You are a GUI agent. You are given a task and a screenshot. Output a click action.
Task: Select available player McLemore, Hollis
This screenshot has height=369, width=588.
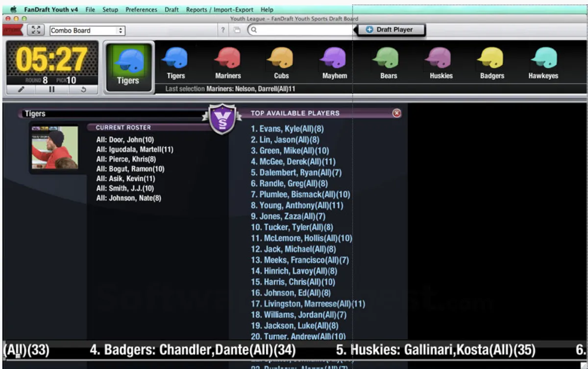(x=301, y=238)
